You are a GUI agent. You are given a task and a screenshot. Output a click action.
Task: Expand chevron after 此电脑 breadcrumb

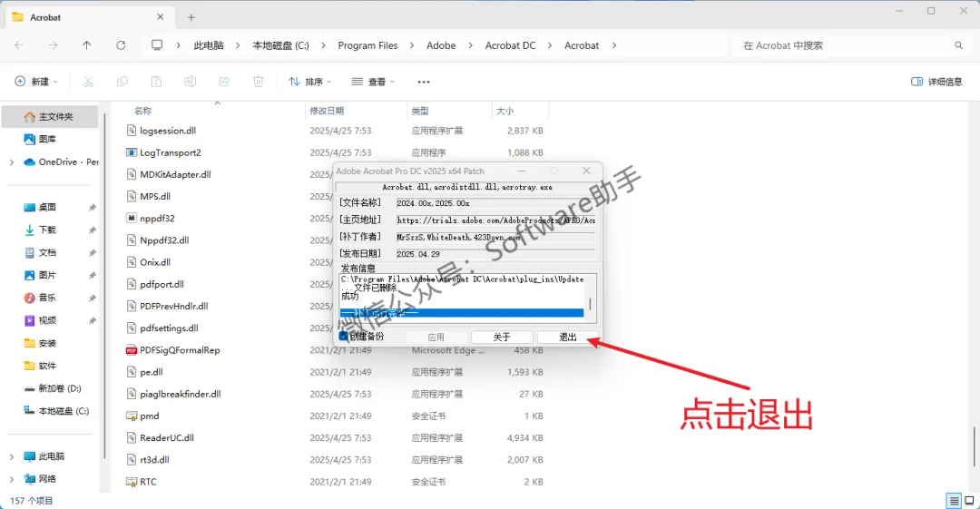pyautogui.click(x=238, y=45)
